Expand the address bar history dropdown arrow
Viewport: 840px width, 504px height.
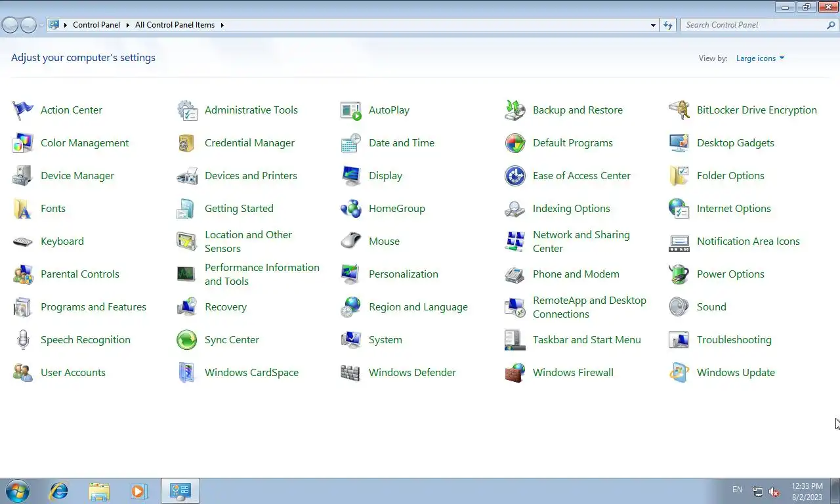[x=653, y=25]
